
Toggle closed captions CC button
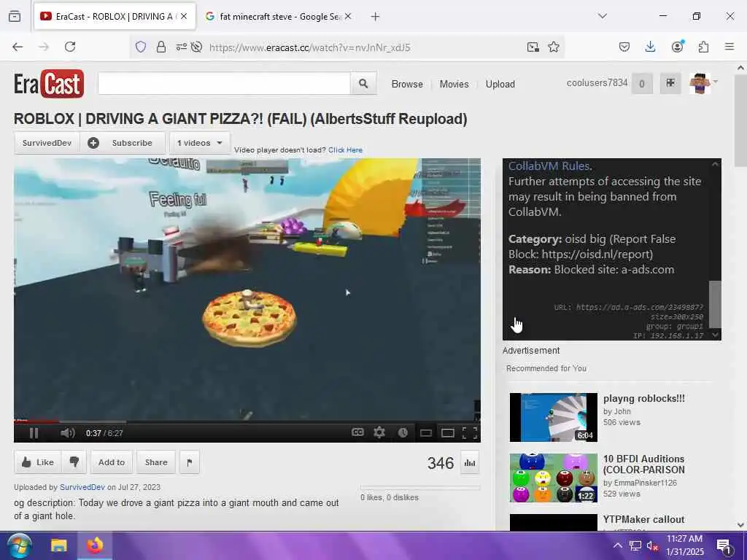click(357, 432)
